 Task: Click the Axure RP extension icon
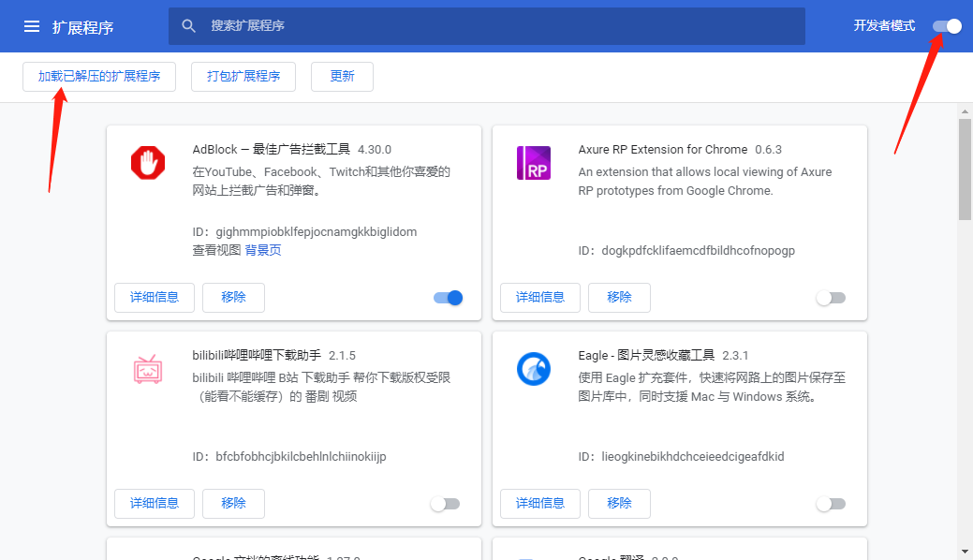[534, 163]
